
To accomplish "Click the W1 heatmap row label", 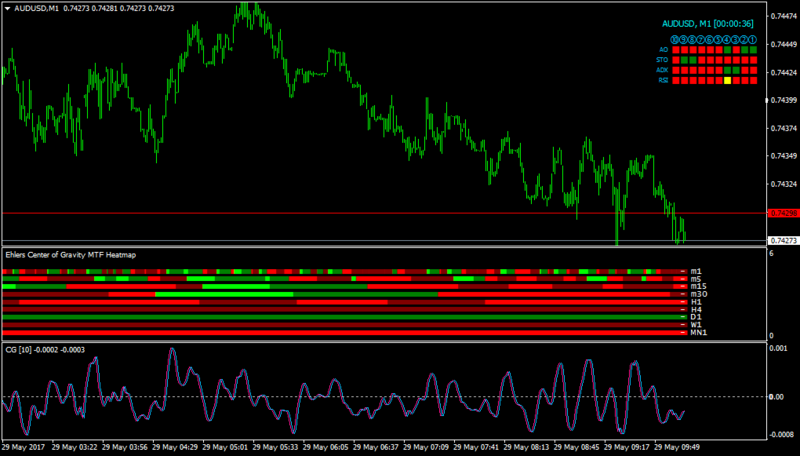I will coord(696,325).
